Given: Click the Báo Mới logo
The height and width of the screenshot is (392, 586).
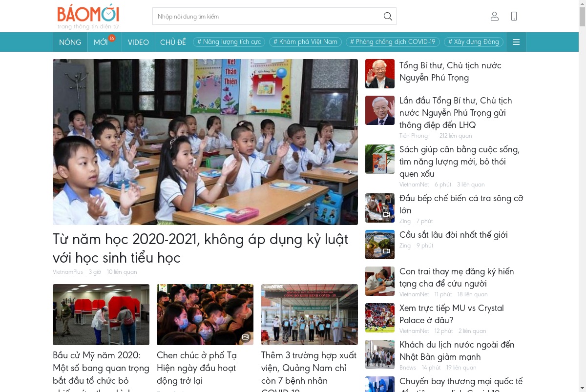Looking at the screenshot, I should [88, 16].
